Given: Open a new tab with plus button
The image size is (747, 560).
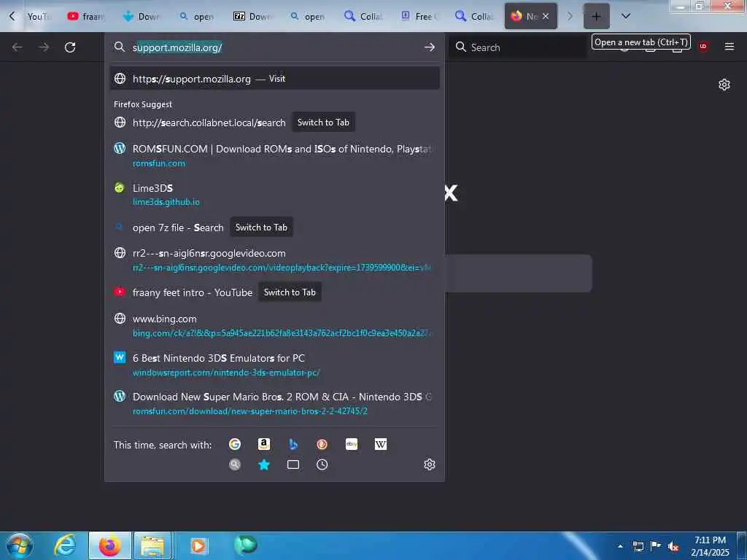Looking at the screenshot, I should (x=597, y=16).
